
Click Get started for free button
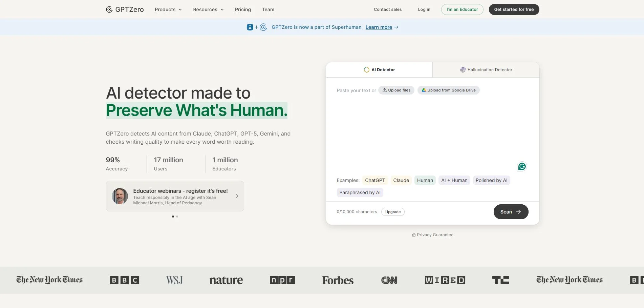click(x=514, y=9)
